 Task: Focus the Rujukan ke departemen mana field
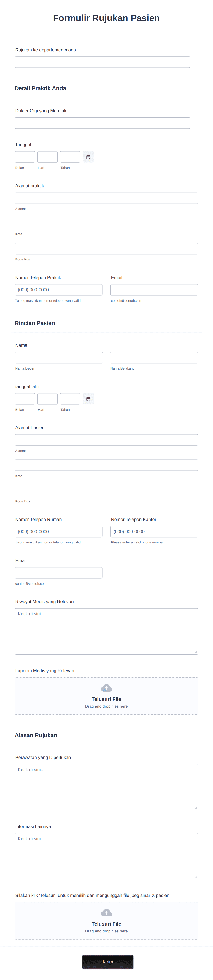tap(103, 62)
